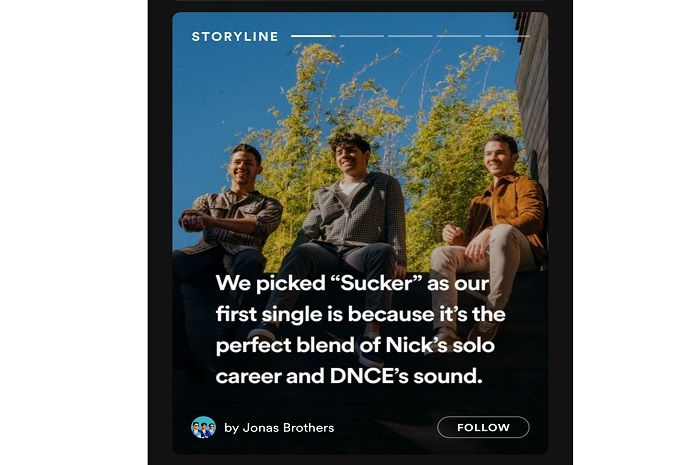Click "first single is because it's the" line

pos(361,315)
